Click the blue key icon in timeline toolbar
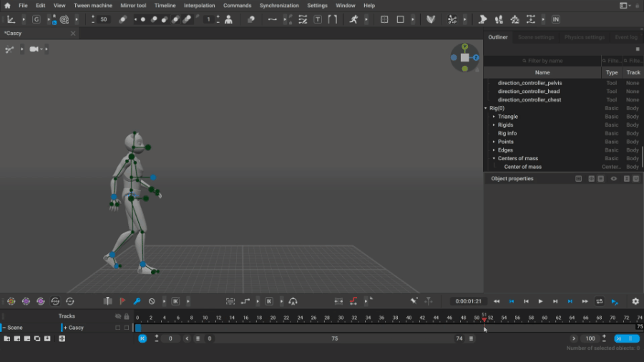The width and height of the screenshot is (644, 362). (x=137, y=301)
